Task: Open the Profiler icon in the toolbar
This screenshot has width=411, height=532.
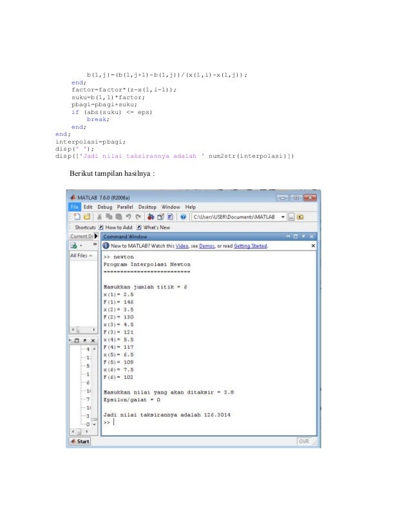Action: click(x=170, y=217)
